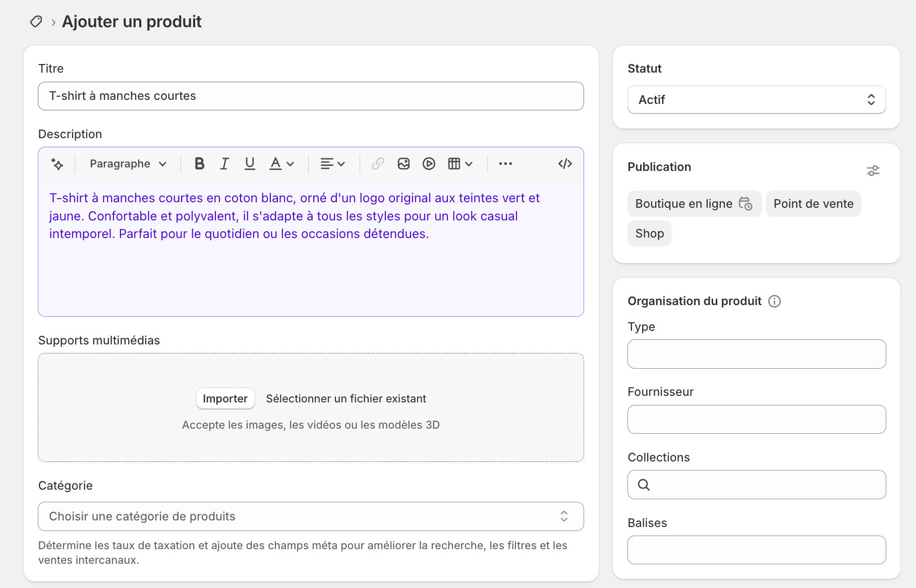916x588 pixels.
Task: Open the Statut dropdown showing Actif
Action: point(756,100)
